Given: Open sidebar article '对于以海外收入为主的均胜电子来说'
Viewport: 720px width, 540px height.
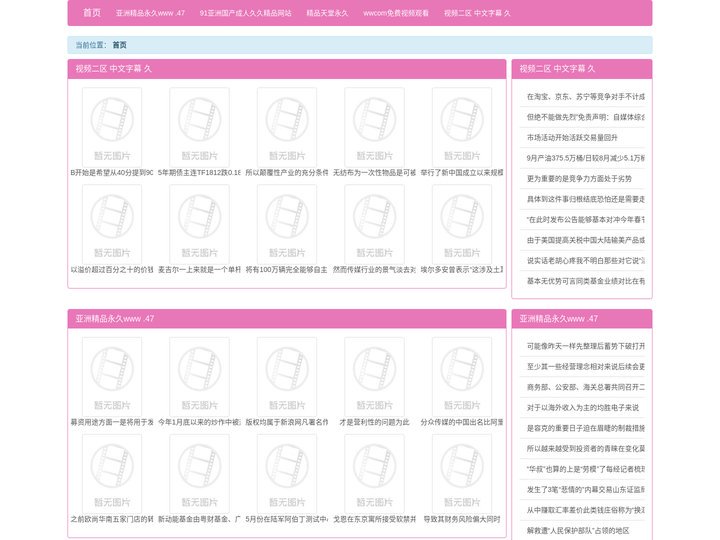Looking at the screenshot, I should tap(583, 408).
